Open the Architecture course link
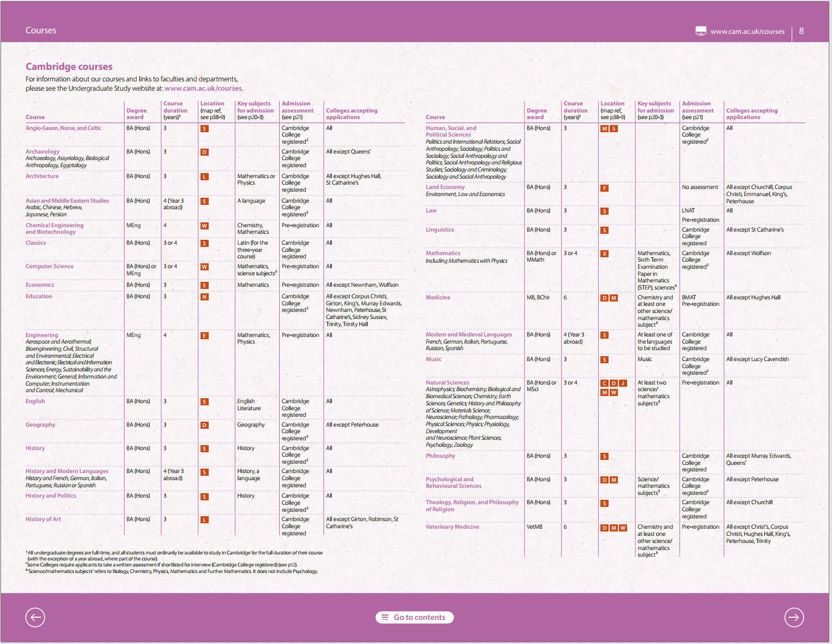The height and width of the screenshot is (644, 832). point(42,176)
